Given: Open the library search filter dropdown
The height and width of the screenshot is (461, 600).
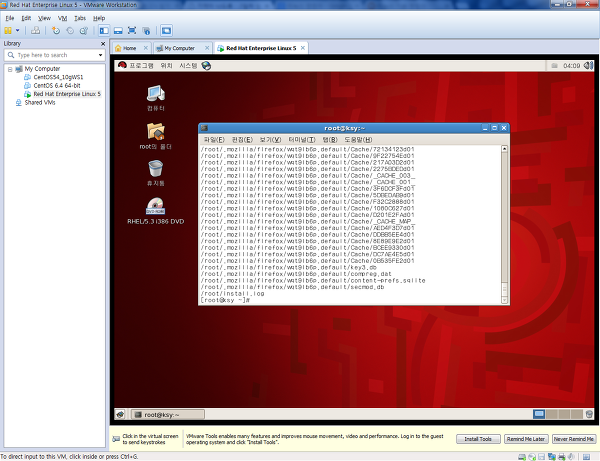Looking at the screenshot, I should pos(101,55).
